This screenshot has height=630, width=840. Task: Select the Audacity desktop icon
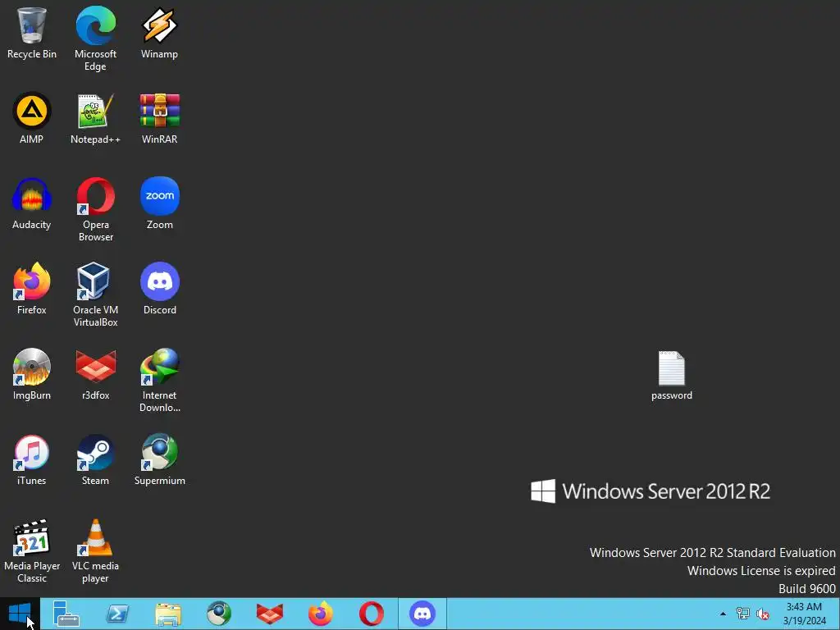32,203
